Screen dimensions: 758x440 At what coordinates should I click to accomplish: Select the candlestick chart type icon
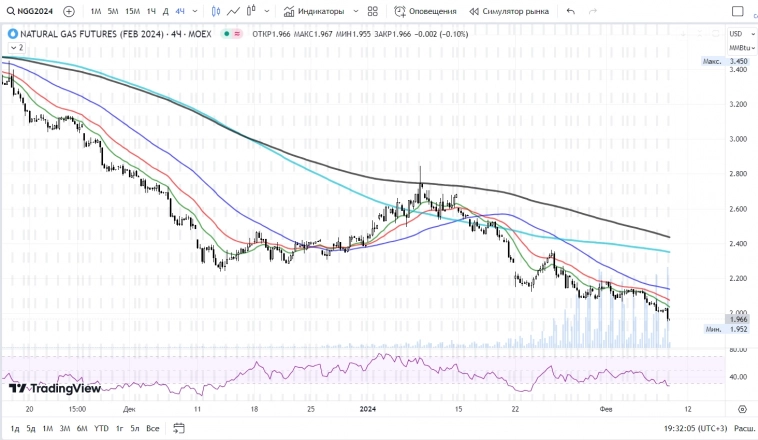coord(216,11)
